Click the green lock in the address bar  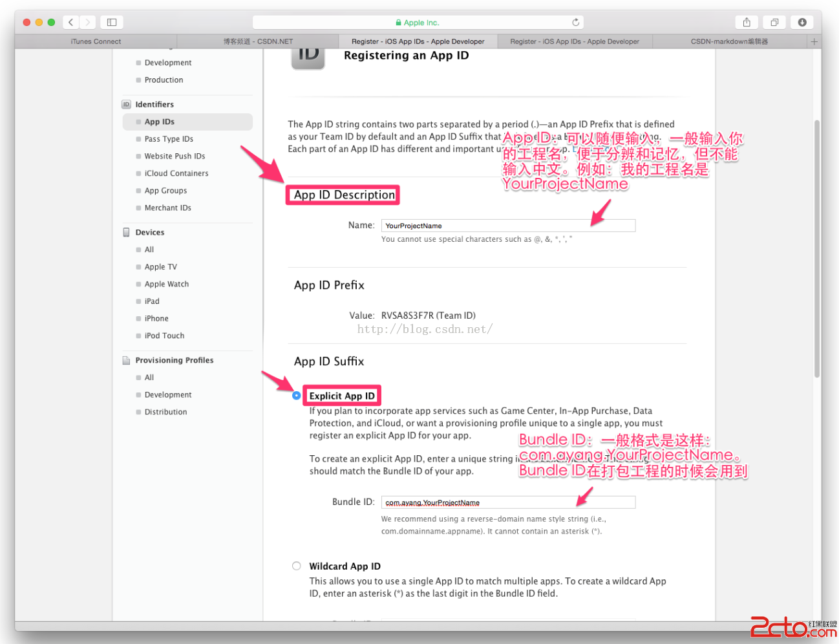[399, 23]
